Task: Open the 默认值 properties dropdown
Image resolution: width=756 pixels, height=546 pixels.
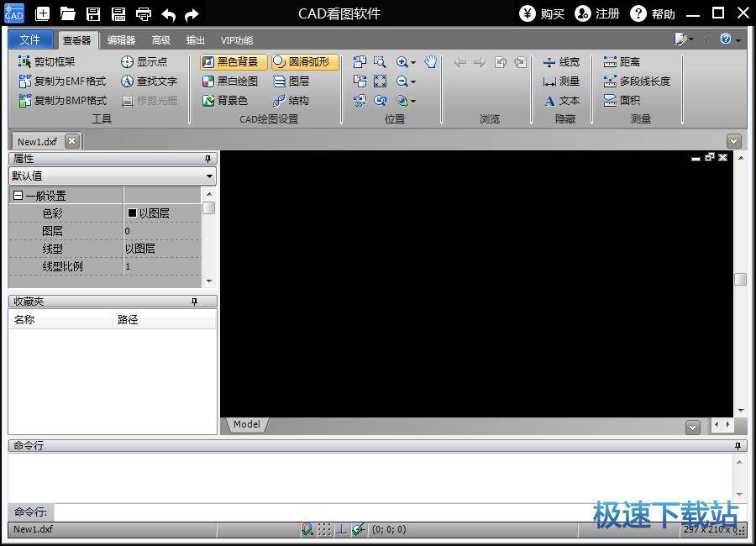Action: (x=209, y=176)
